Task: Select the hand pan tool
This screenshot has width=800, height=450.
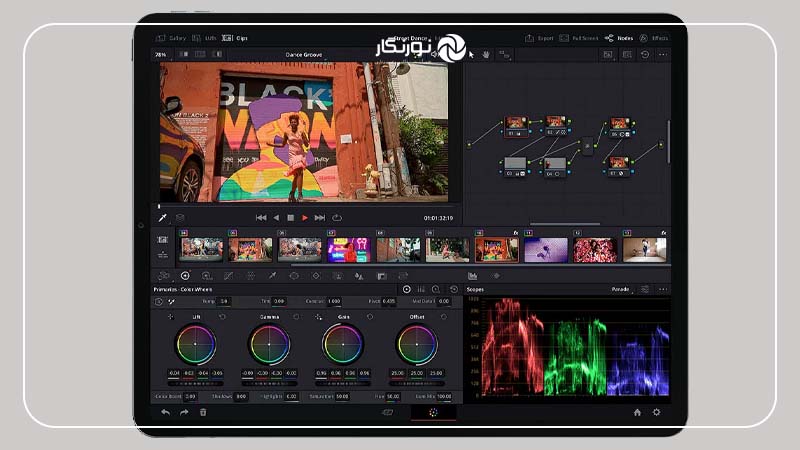Action: (486, 54)
